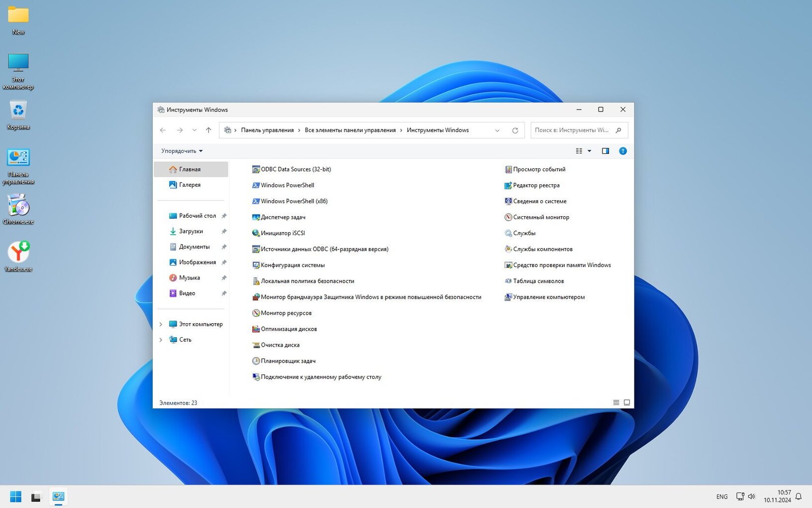Expand the Сеть tree node
The height and width of the screenshot is (508, 812).
click(x=161, y=340)
